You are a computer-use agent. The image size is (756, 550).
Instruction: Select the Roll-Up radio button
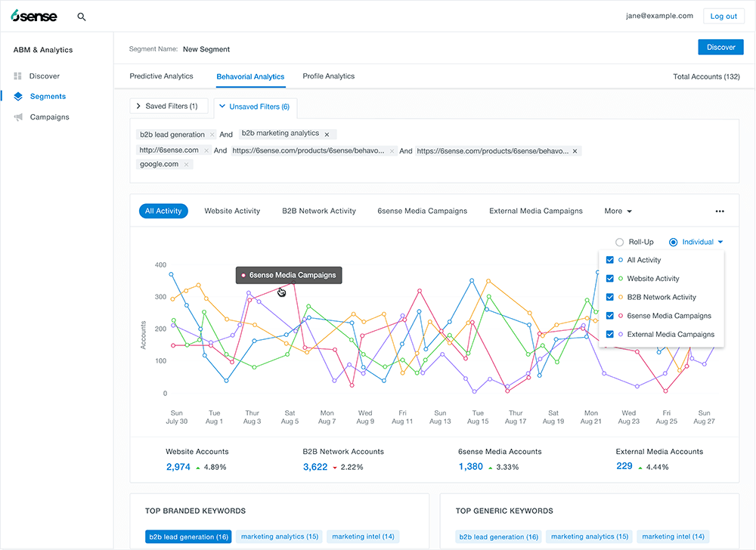620,243
